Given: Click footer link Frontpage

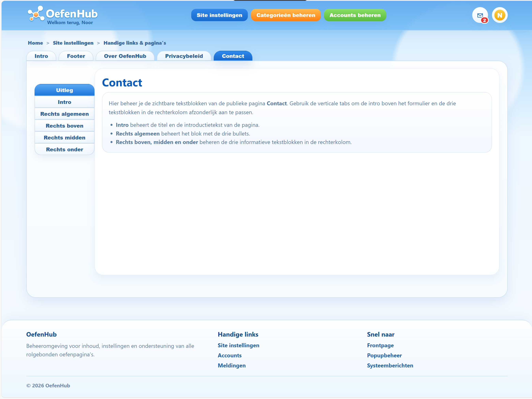Looking at the screenshot, I should click(380, 345).
